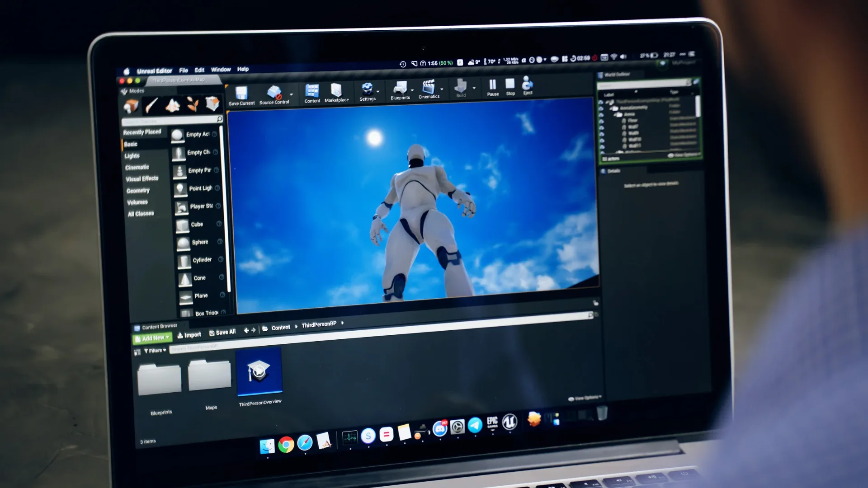This screenshot has width=868, height=488.
Task: Click the Blueprints toolbar icon
Action: coord(400,88)
